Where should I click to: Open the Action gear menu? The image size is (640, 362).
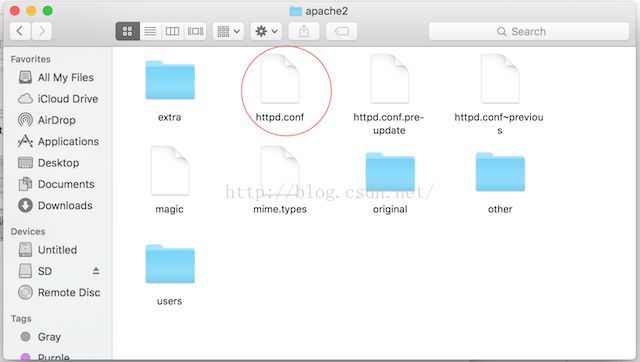tap(266, 31)
